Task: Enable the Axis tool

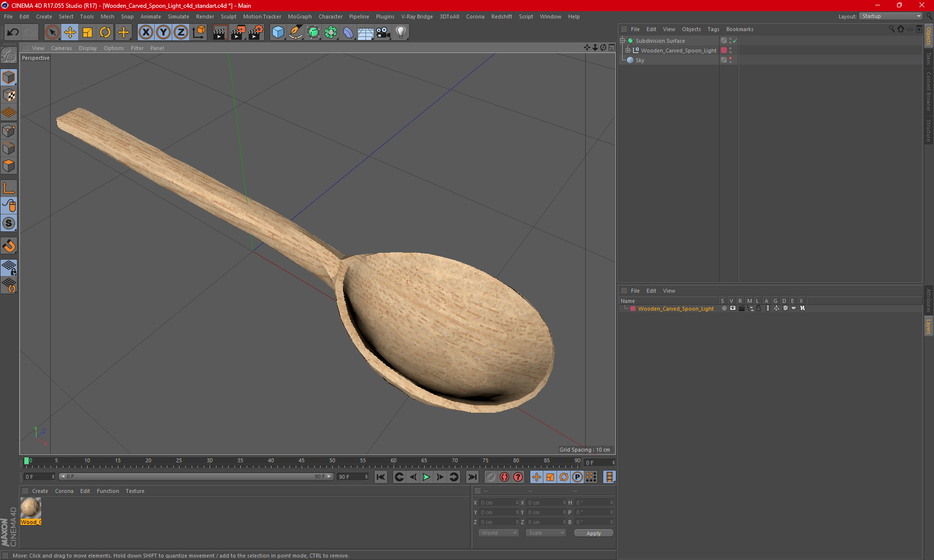Action: (x=9, y=188)
